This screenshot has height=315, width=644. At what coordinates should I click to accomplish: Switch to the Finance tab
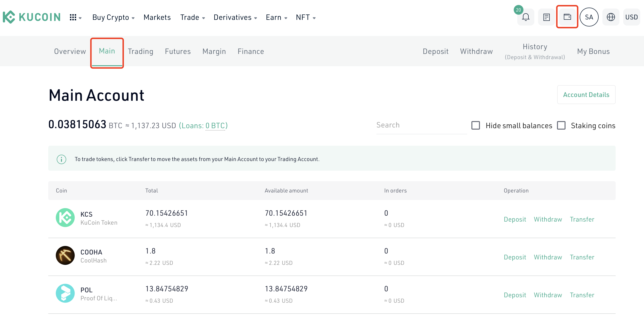click(x=251, y=51)
